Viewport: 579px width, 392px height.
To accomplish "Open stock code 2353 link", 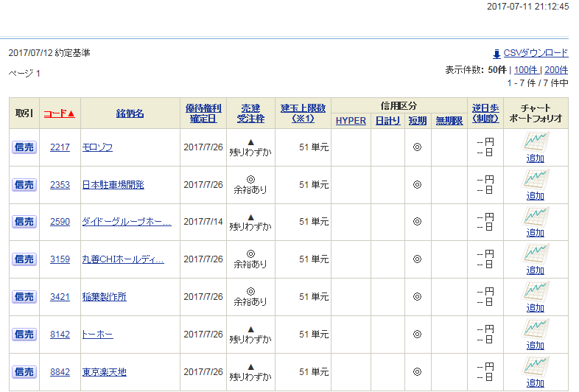I will (60, 185).
